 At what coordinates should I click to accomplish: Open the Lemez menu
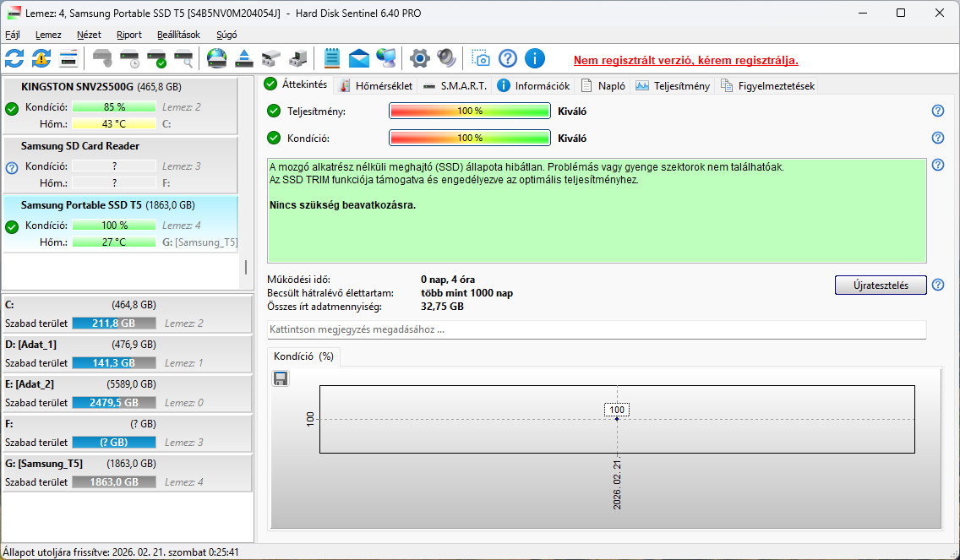[48, 35]
